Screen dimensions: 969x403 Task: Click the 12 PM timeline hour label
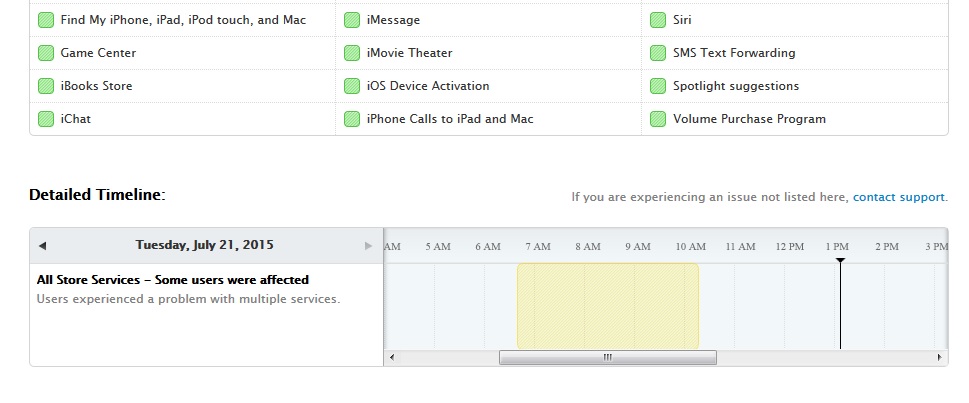tap(790, 247)
